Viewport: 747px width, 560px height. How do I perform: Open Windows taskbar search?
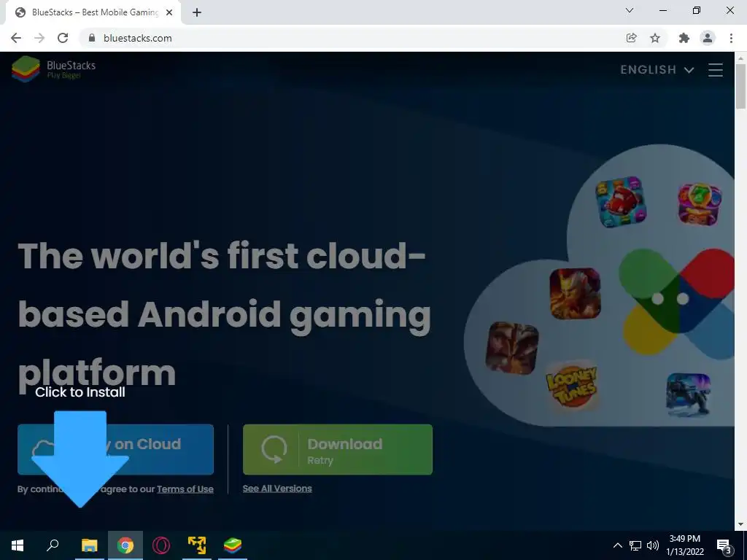click(x=53, y=545)
